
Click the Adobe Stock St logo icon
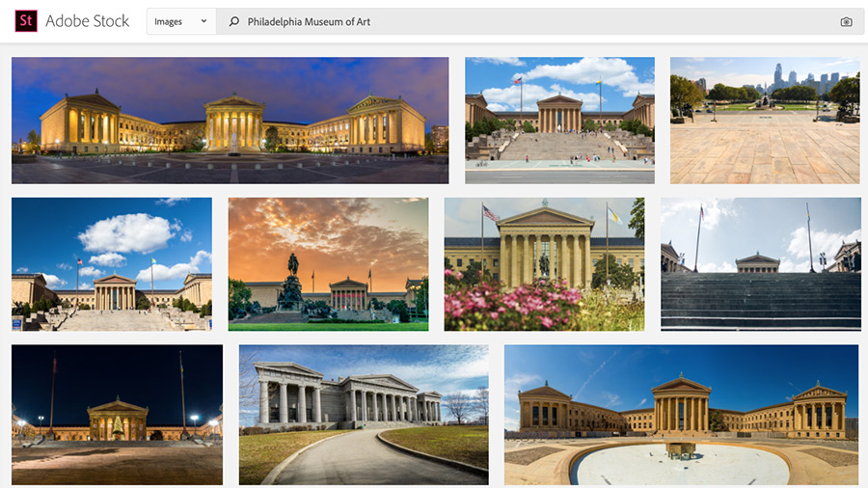tap(26, 21)
